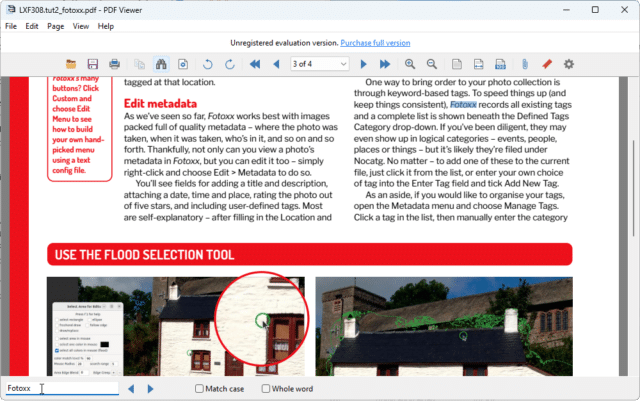Follow the Purchase full version link
Screen dimensions: 640x403
point(375,43)
